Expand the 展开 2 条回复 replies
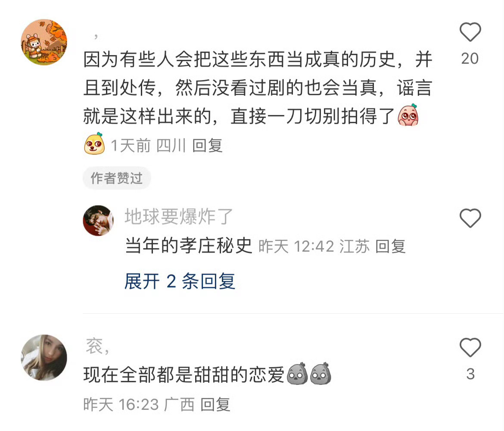The width and height of the screenshot is (504, 431). coord(180,281)
